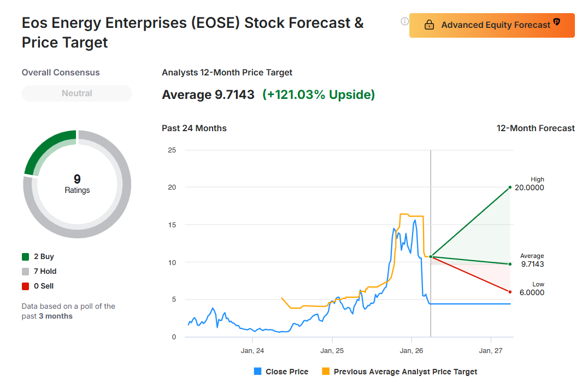588x388 pixels.
Task: Click the pro badge icon after Advanced Equity Forecast
Action: [557, 22]
